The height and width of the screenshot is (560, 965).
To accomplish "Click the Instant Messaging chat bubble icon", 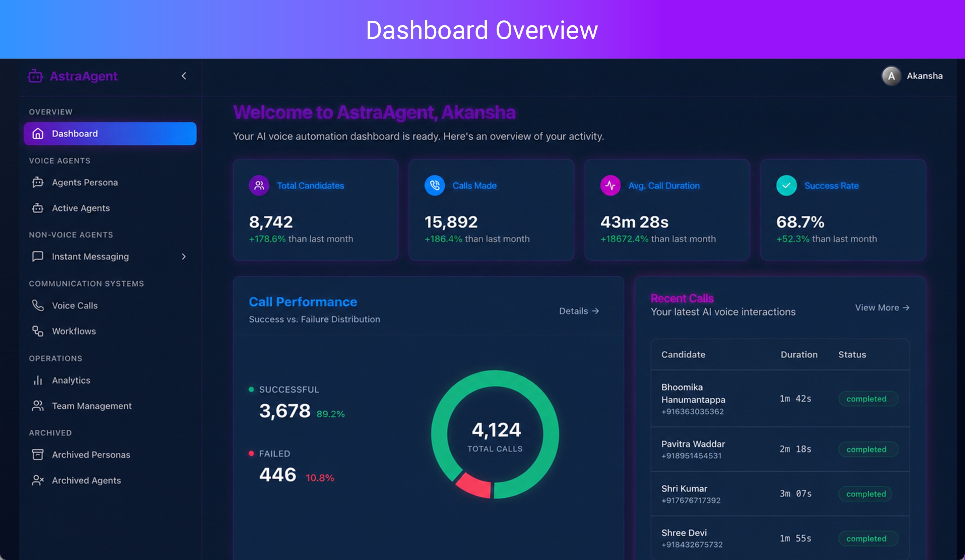I will 38,256.
